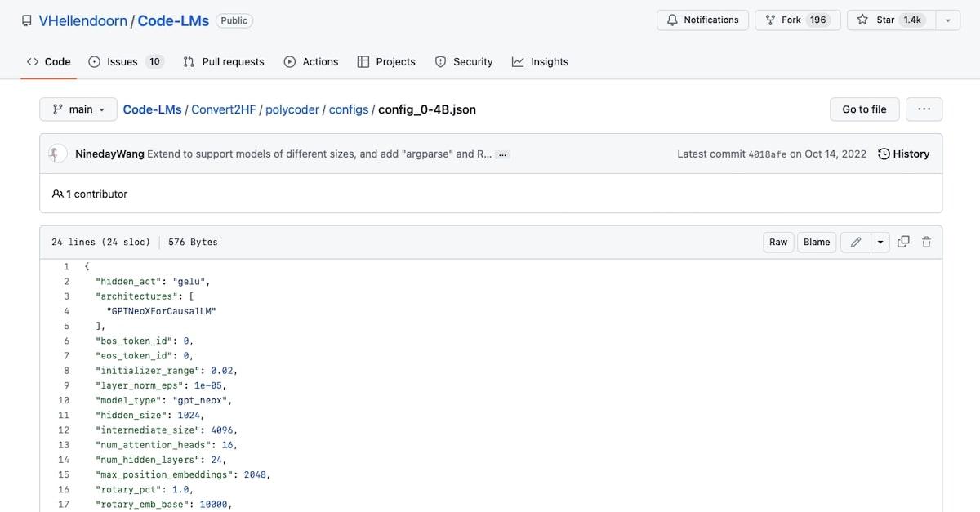Open the three-dot more options menu

pyautogui.click(x=924, y=109)
